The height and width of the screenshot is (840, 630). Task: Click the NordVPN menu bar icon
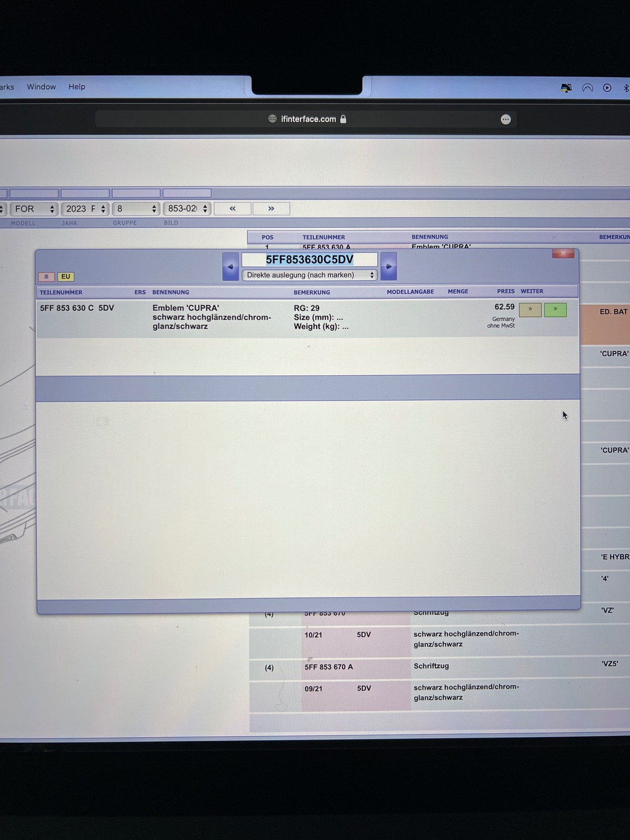click(587, 88)
